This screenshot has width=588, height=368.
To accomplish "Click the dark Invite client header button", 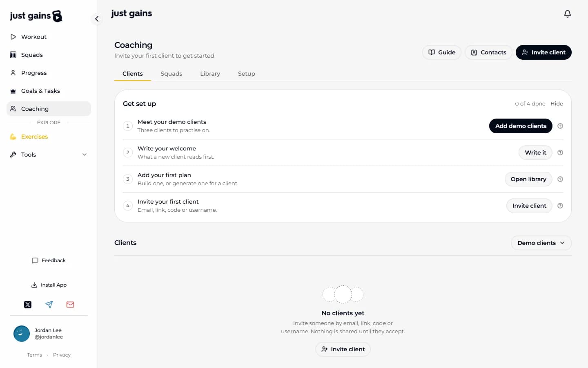I will 543,52.
